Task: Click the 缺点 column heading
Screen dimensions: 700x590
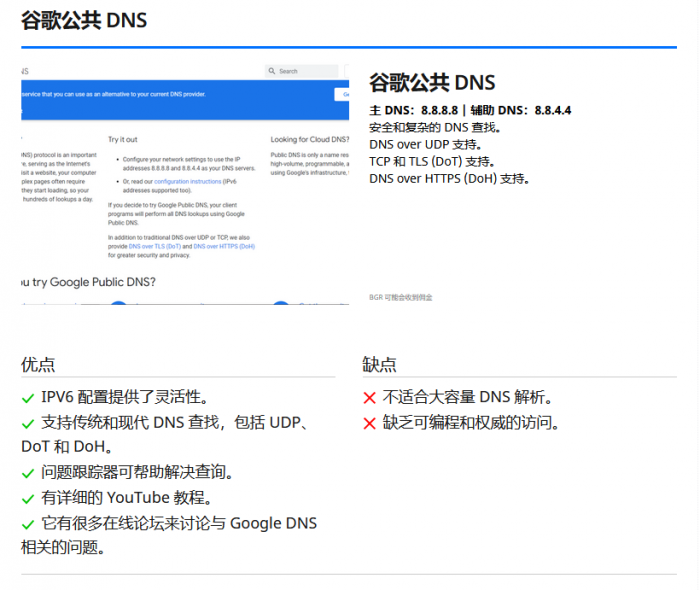Action: click(x=380, y=365)
